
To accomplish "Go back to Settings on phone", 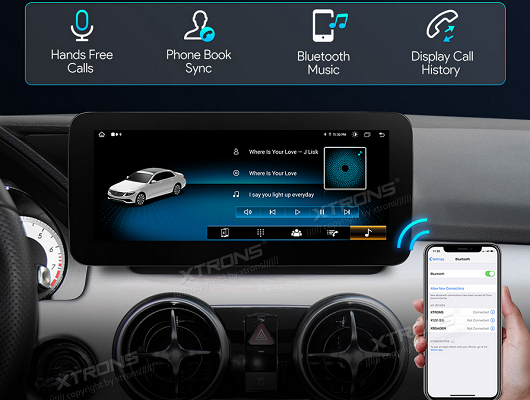I will click(436, 259).
